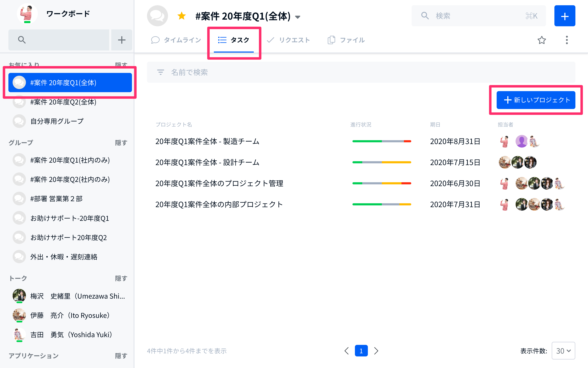Open project 20年度Q1案件全体のプロジェクト管理
Viewport: 588px width, 368px height.
(219, 183)
